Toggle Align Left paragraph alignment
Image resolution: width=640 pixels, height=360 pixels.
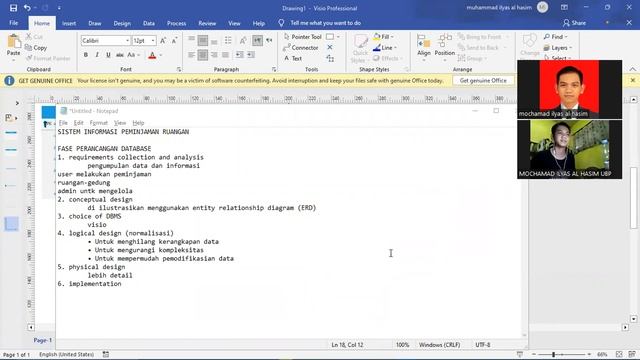pyautogui.click(x=191, y=55)
